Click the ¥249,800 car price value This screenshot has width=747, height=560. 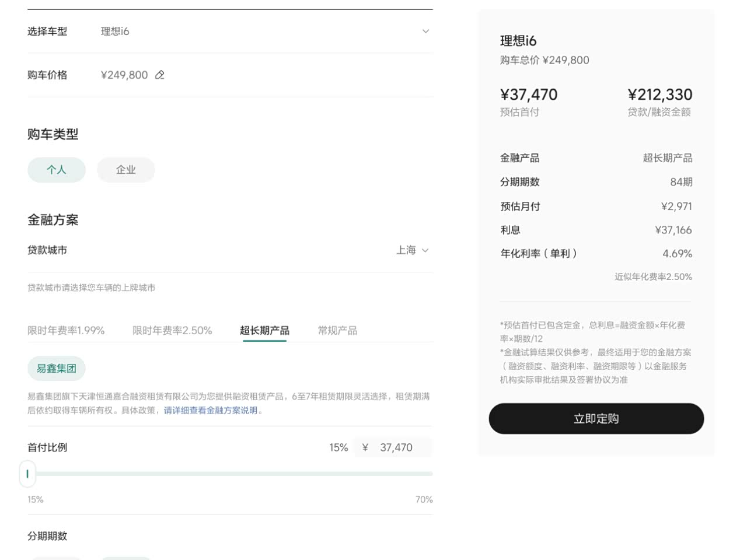click(x=124, y=75)
